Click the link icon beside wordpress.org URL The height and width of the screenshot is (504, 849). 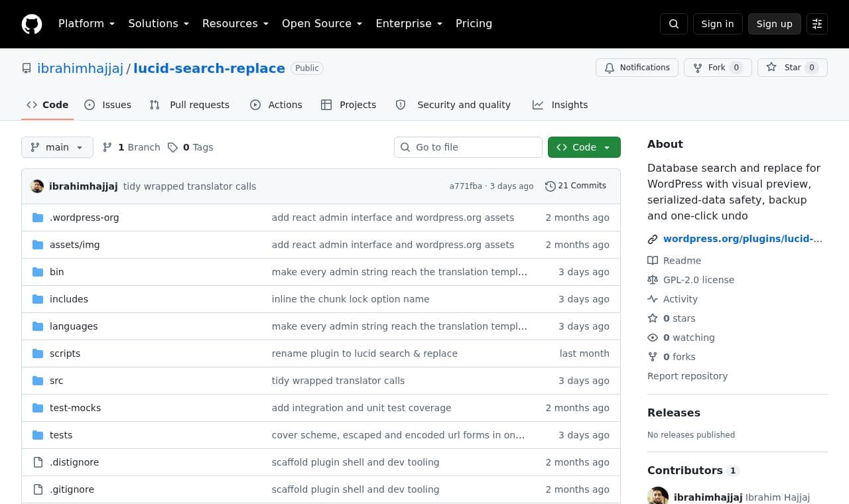653,239
